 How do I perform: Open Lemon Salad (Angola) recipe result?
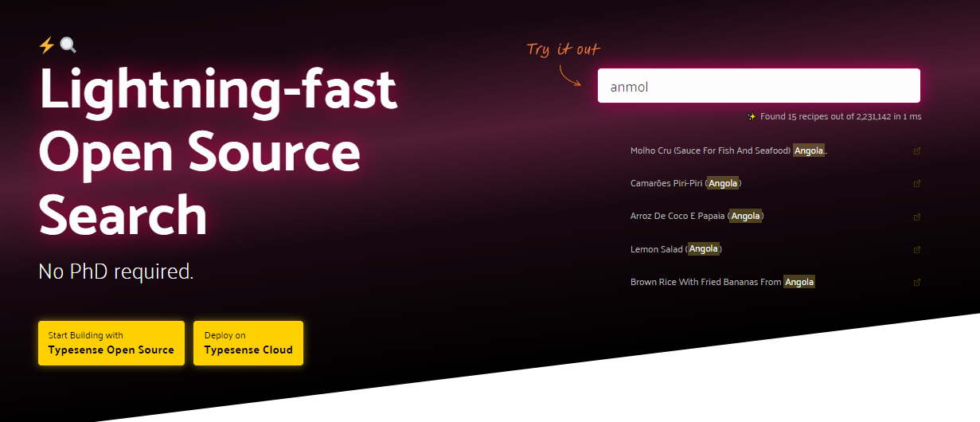point(677,249)
